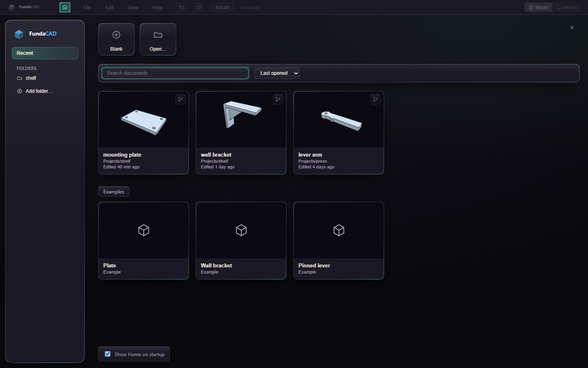Screen dimensions: 588x368
Task: Open the wall bracket recent document
Action: click(x=241, y=133)
